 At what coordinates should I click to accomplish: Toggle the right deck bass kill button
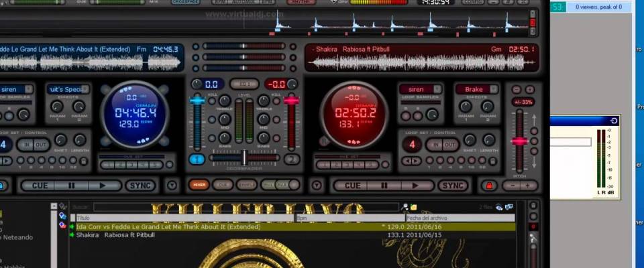(x=277, y=138)
